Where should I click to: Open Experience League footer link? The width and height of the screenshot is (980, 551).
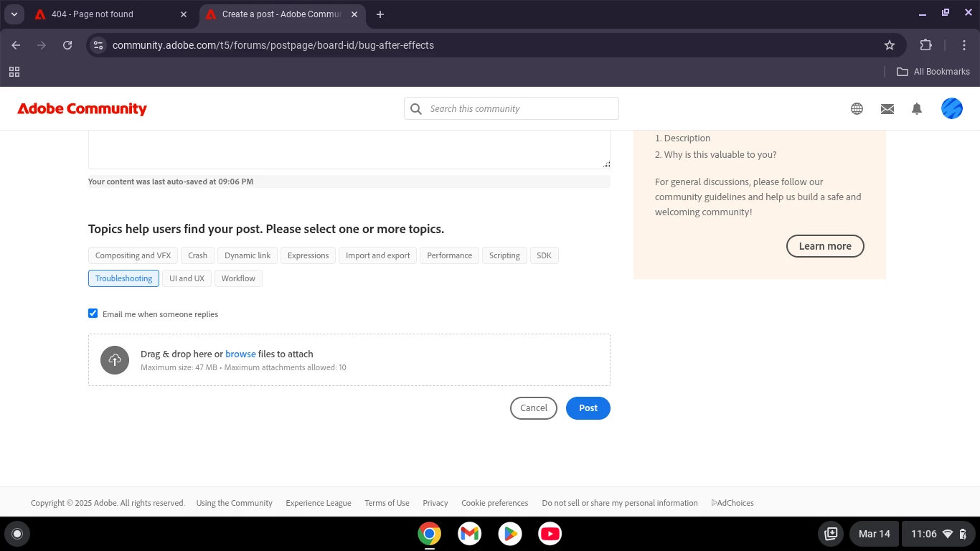pos(319,503)
